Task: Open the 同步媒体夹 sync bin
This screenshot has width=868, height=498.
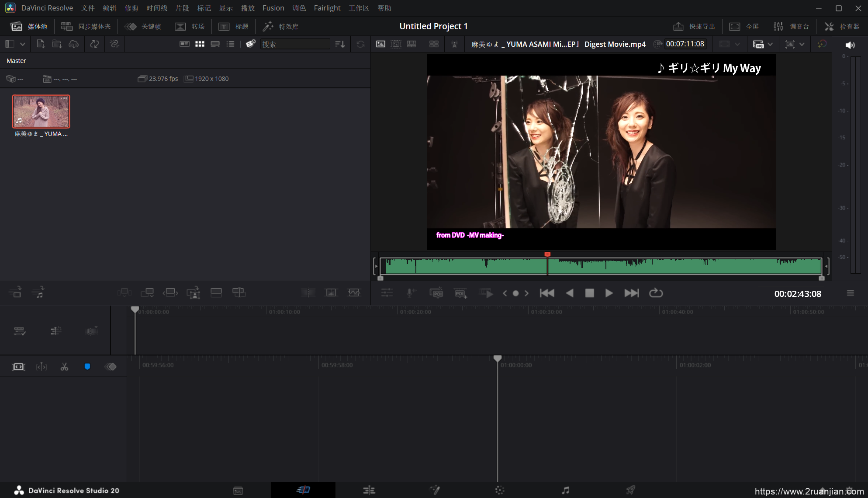Action: click(86, 27)
